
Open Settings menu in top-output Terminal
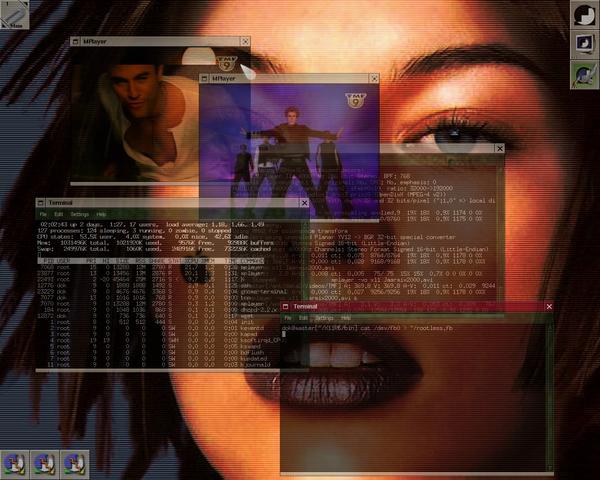[x=80, y=214]
